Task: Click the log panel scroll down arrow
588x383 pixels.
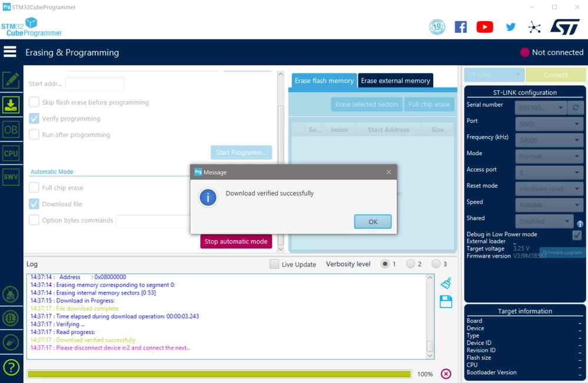Action: point(430,355)
